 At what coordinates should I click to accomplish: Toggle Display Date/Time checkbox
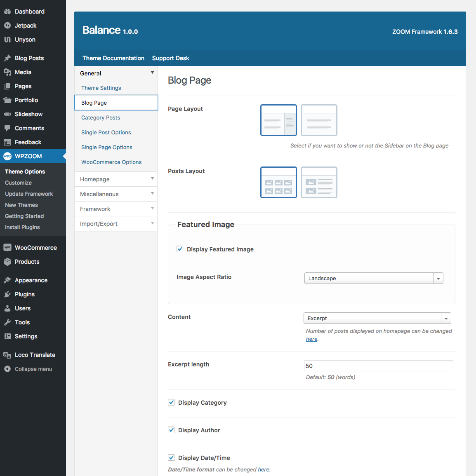tap(171, 458)
